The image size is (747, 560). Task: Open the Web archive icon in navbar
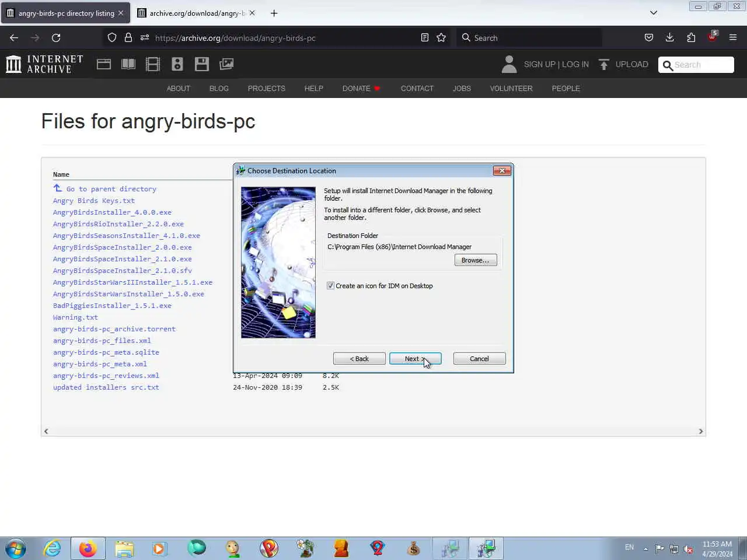point(104,64)
